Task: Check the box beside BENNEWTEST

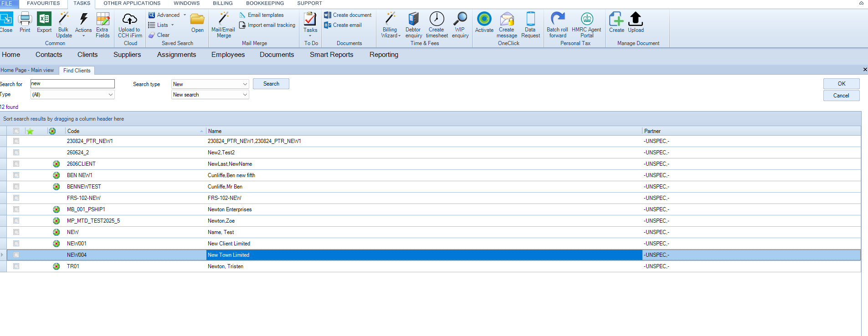Action: coord(16,187)
